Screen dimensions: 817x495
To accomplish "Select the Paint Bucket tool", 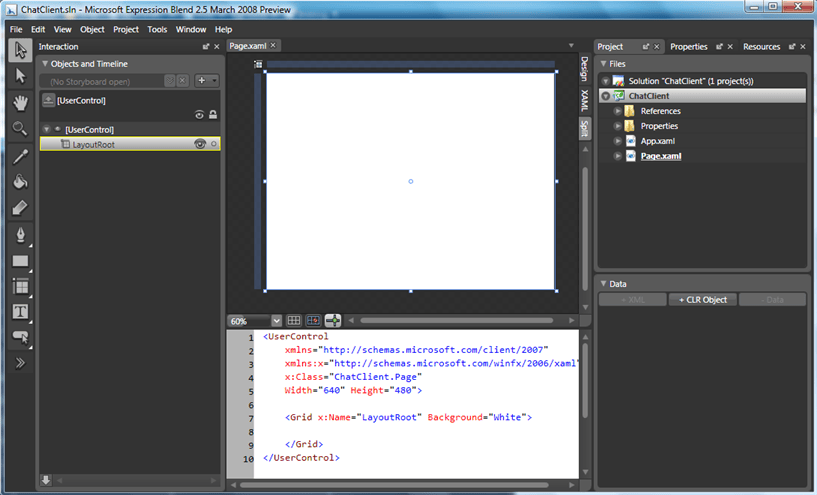I will (20, 182).
